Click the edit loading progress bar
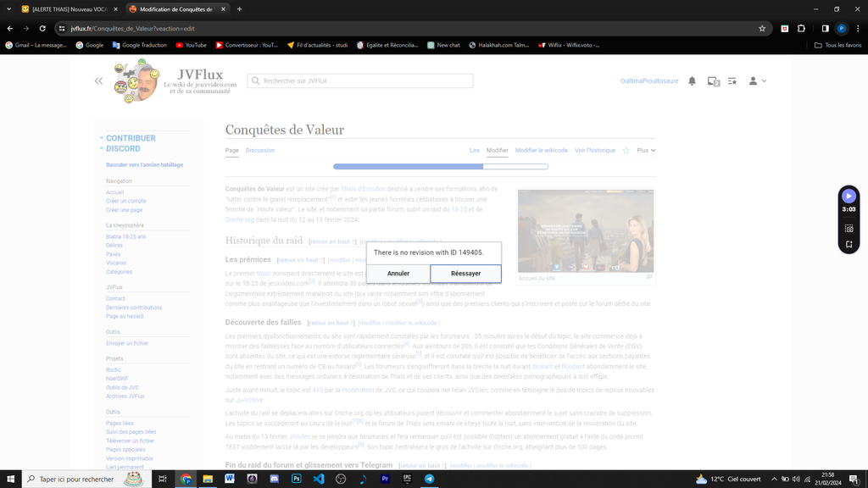 (440, 167)
